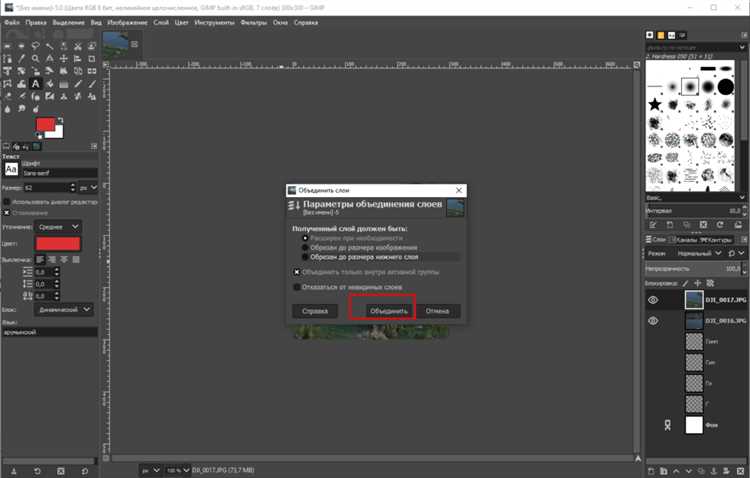This screenshot has width=750, height=478.
Task: Select the Color Picker pipette tool
Action: (x=21, y=58)
